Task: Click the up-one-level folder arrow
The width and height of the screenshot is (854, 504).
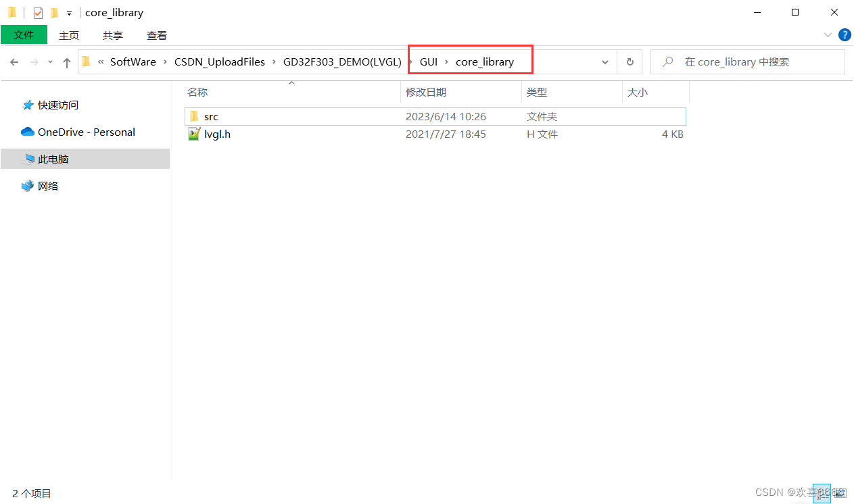Action: tap(66, 61)
